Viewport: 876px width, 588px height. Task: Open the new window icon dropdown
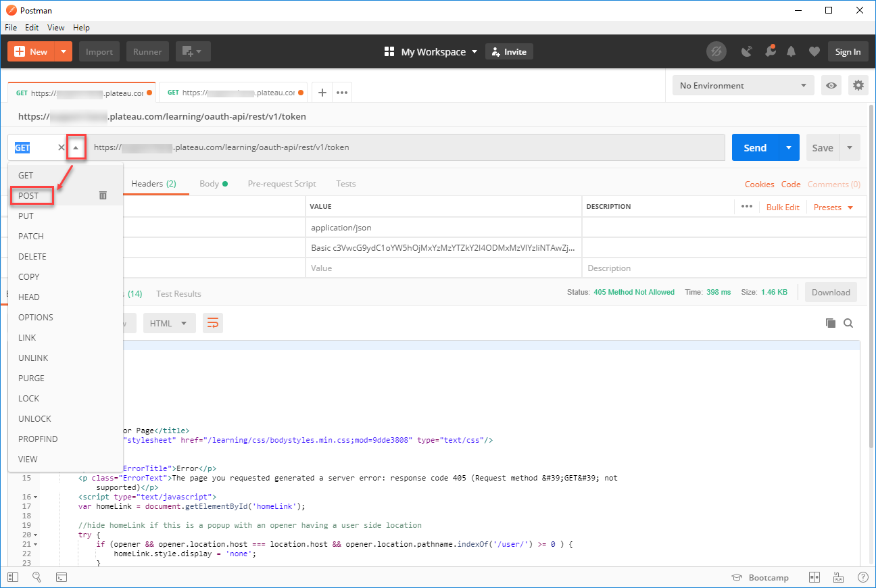(x=193, y=52)
